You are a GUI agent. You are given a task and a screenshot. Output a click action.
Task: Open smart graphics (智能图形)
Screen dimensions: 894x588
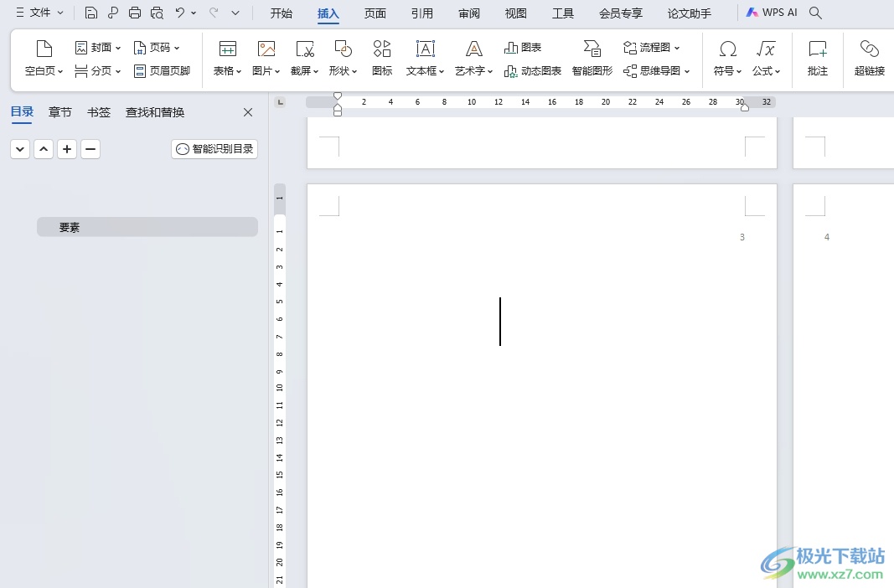(x=592, y=58)
